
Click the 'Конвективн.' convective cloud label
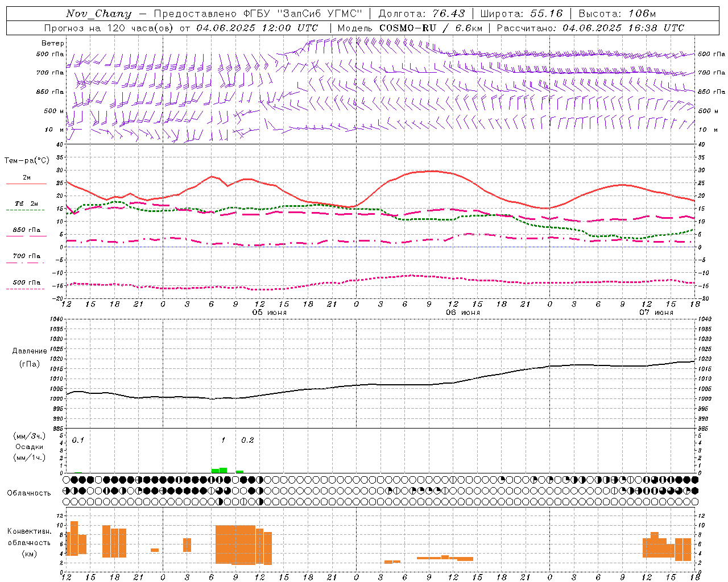click(x=29, y=531)
